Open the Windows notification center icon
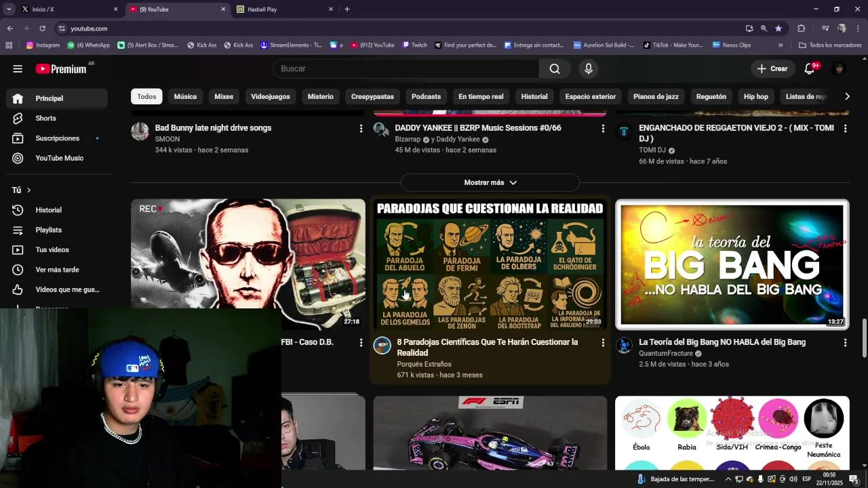The height and width of the screenshot is (488, 868). click(x=854, y=479)
